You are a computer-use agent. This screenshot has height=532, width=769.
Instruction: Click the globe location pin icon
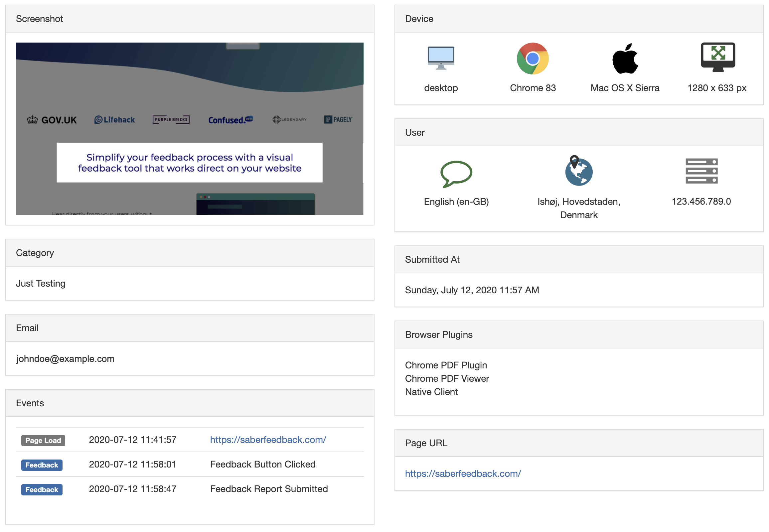click(x=578, y=171)
